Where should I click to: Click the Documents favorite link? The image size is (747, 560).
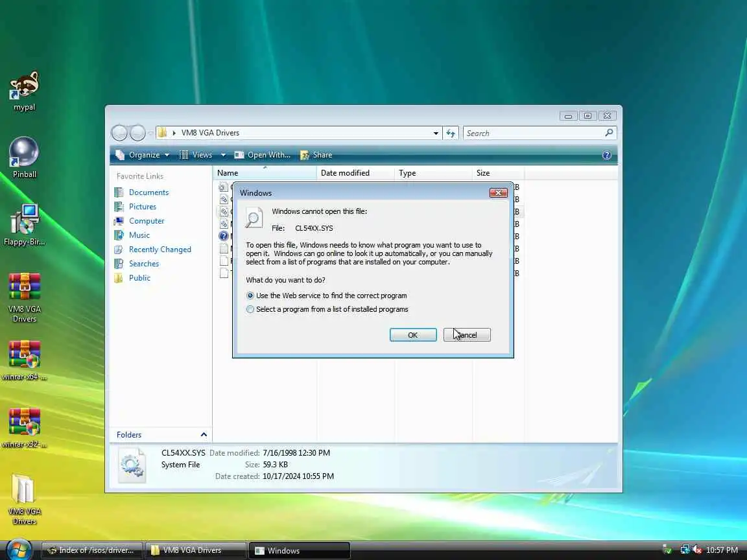pyautogui.click(x=148, y=192)
